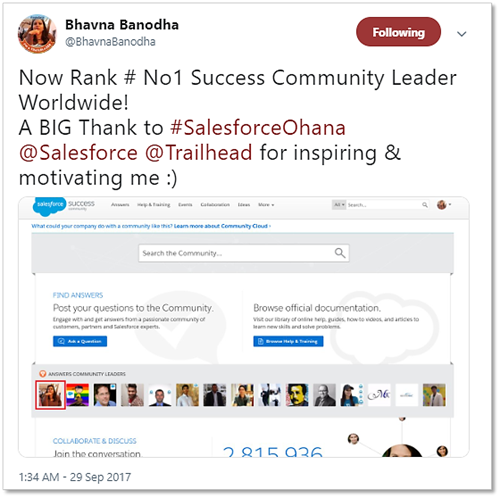Open the #SalesforceOhana hashtag

(x=258, y=127)
